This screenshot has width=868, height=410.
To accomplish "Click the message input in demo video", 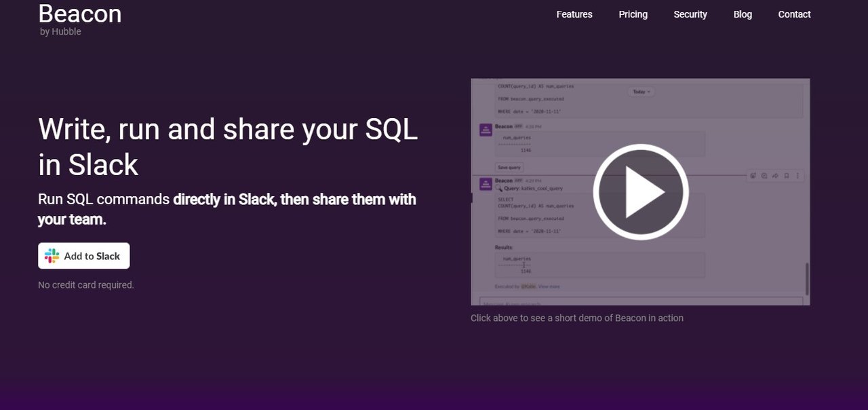I will (641, 301).
